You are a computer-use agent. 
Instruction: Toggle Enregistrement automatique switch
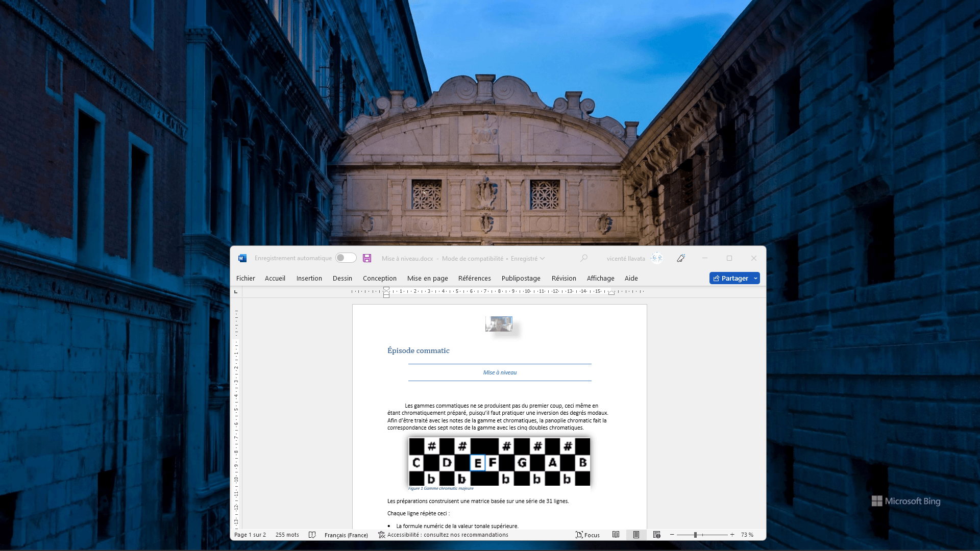[346, 258]
